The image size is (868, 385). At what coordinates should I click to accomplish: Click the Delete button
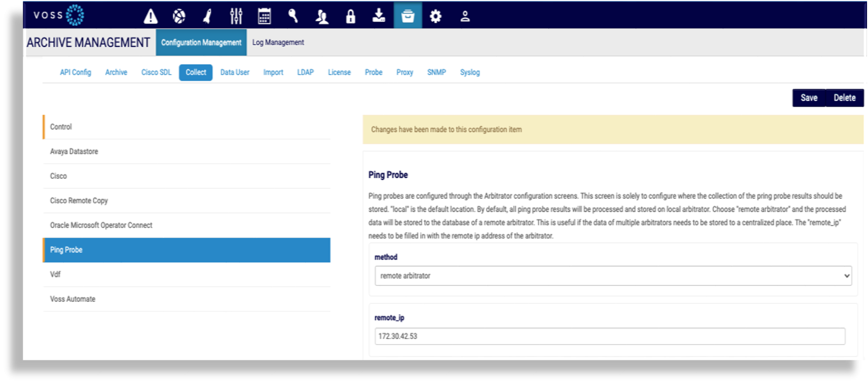[x=844, y=98]
